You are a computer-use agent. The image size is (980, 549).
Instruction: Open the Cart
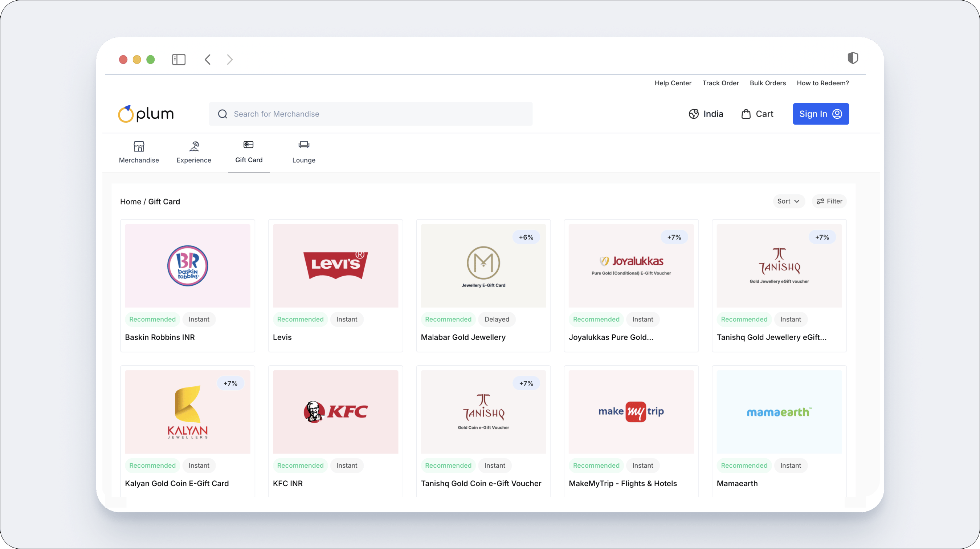[x=758, y=114]
